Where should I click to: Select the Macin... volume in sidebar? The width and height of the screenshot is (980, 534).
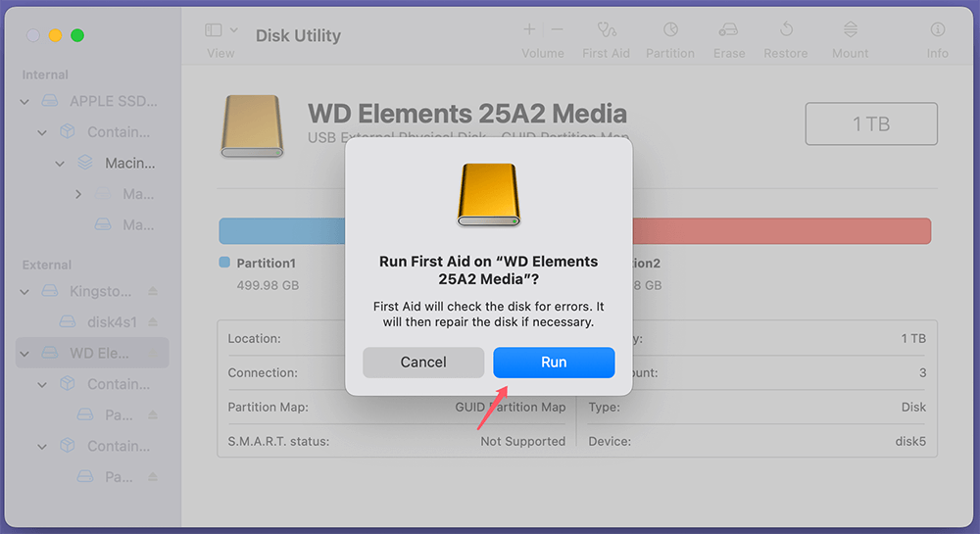click(129, 163)
